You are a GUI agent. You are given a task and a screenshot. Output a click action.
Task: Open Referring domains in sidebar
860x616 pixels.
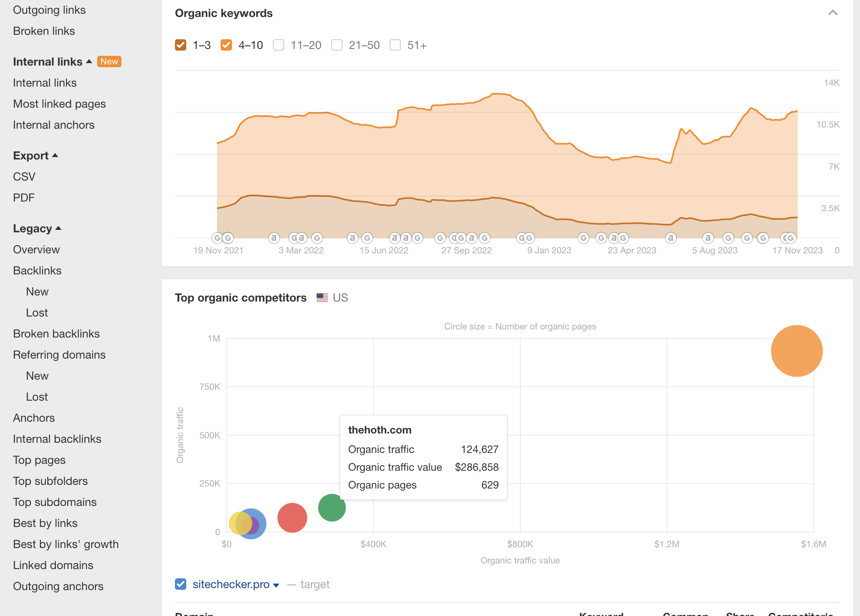59,355
